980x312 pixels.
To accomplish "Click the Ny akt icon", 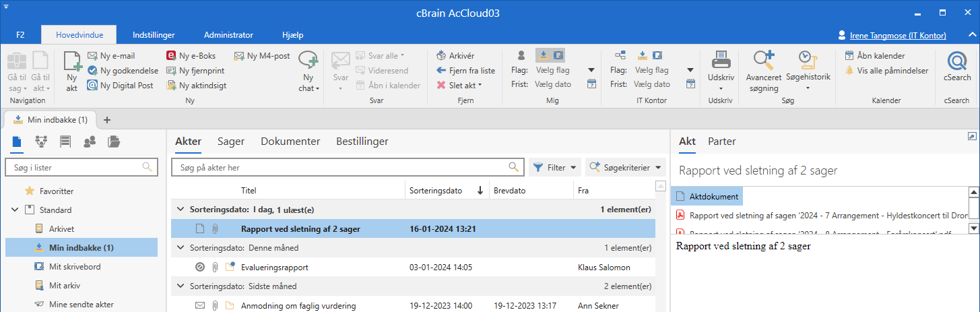I will pos(72,65).
